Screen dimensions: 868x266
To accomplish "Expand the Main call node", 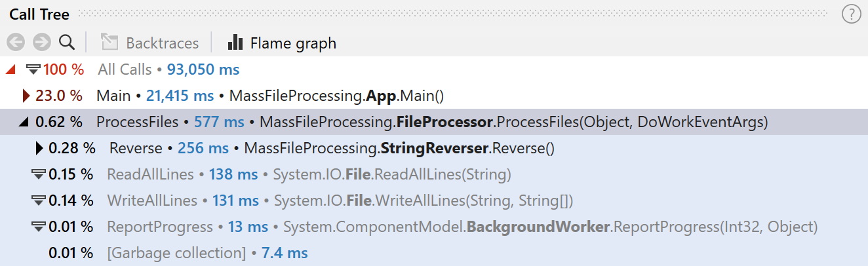I will coord(26,96).
